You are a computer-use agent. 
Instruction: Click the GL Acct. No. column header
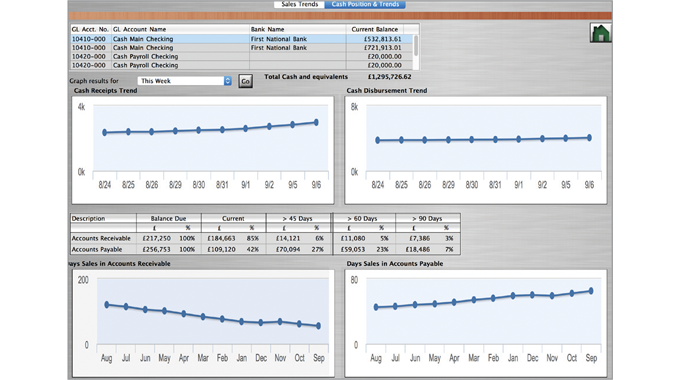coord(90,29)
